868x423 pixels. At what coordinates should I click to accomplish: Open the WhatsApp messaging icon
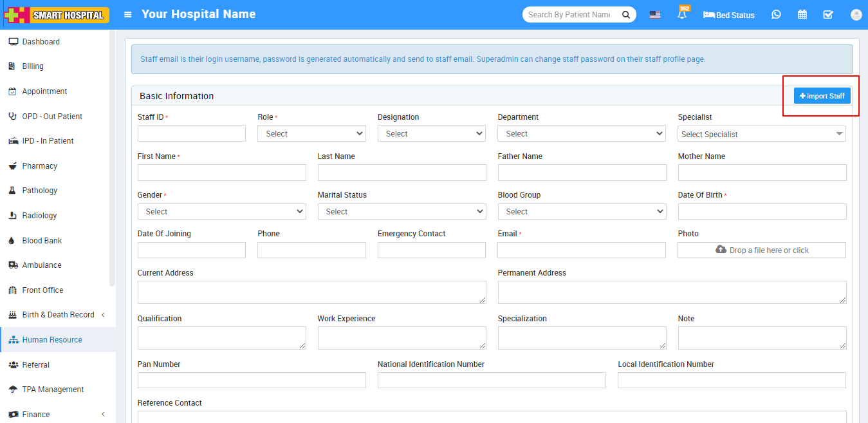pos(776,14)
